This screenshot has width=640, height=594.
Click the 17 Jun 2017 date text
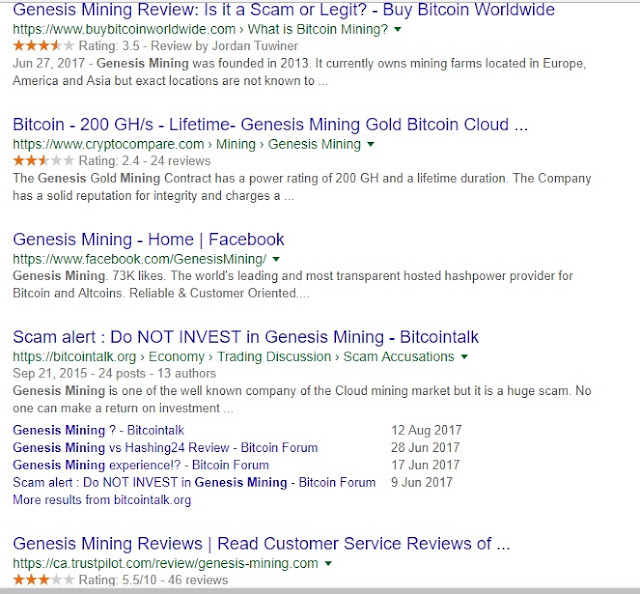tap(425, 465)
